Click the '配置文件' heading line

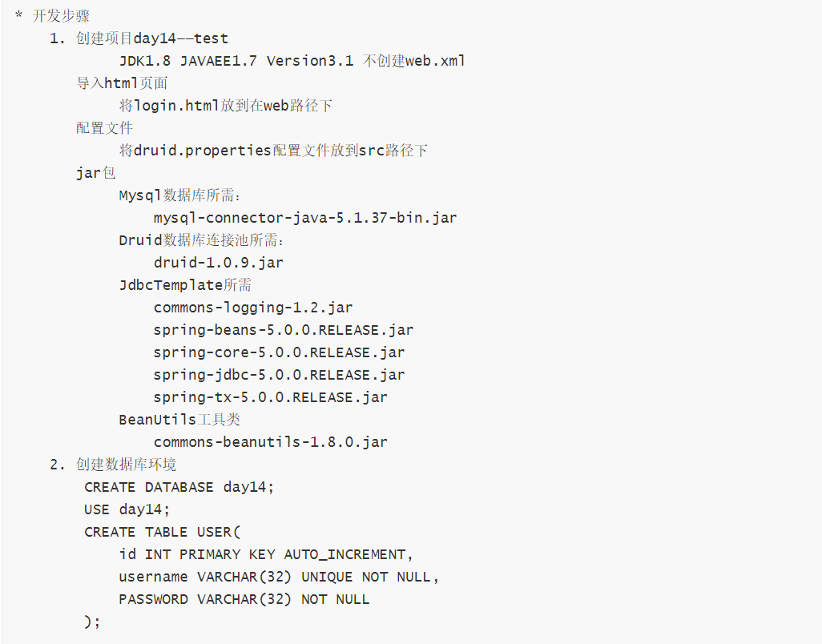tap(105, 128)
